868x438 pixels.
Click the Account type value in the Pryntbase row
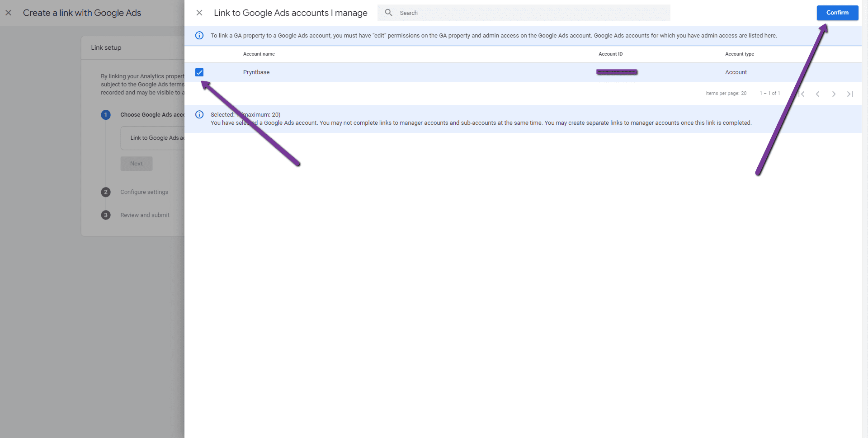coord(736,72)
